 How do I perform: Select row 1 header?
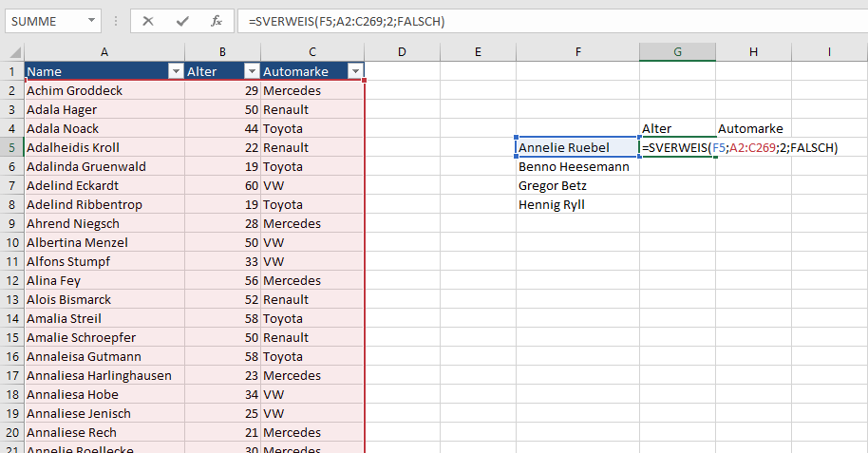tap(12, 71)
